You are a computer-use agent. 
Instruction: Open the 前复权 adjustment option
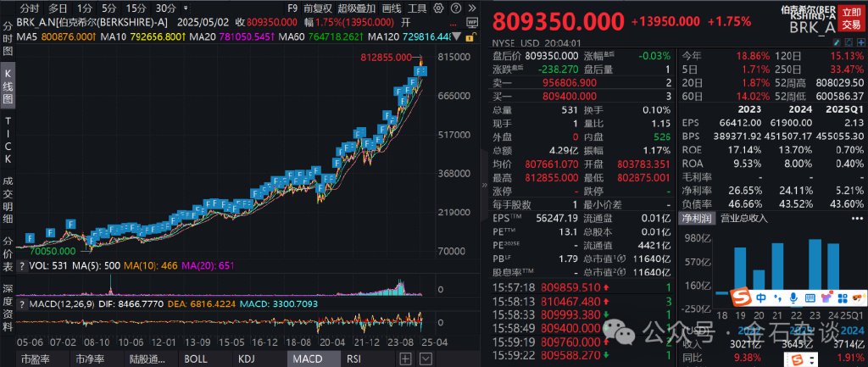coord(318,8)
